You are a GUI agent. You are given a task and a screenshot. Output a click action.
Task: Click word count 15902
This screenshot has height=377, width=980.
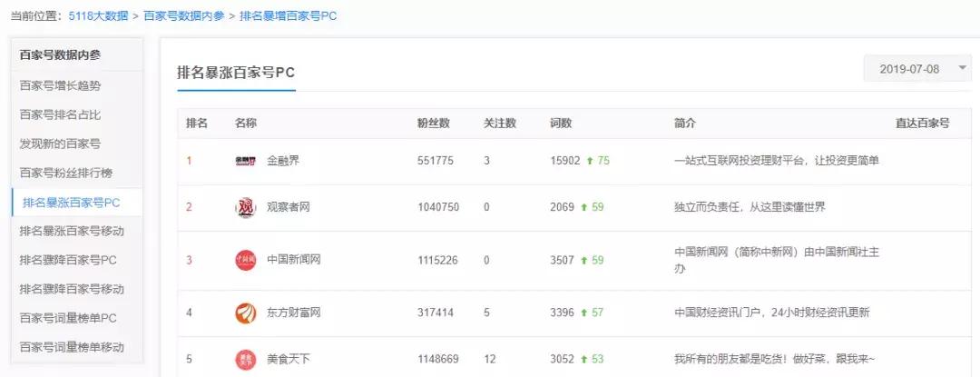pyautogui.click(x=565, y=162)
